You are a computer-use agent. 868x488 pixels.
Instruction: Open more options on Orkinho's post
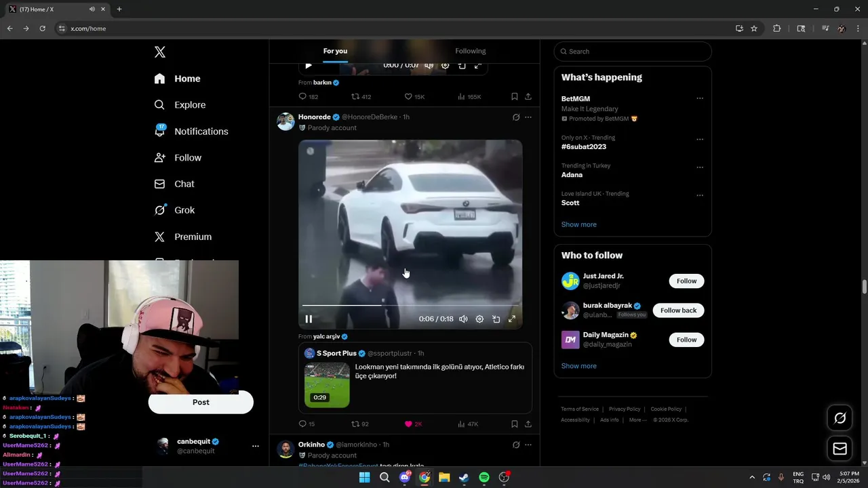point(528,445)
